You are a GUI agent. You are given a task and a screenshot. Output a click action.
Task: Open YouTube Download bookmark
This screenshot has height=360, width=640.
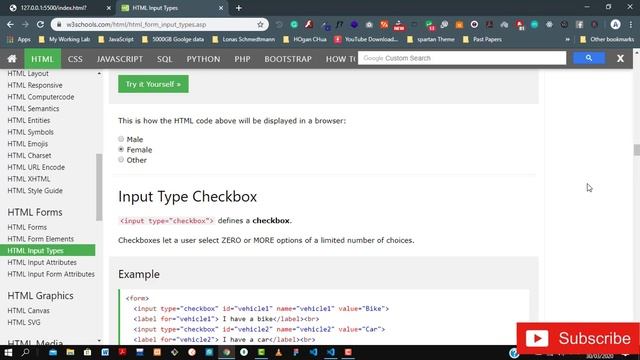click(367, 40)
